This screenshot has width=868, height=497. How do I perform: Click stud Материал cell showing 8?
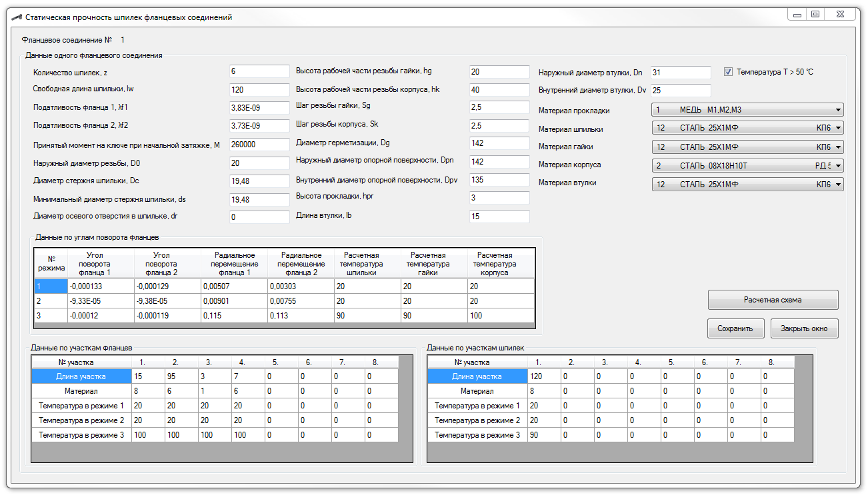point(544,391)
